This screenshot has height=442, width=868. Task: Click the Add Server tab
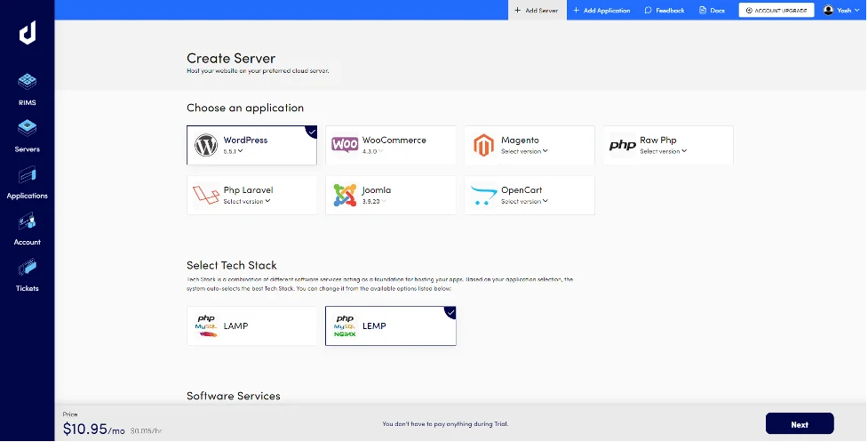coord(537,11)
